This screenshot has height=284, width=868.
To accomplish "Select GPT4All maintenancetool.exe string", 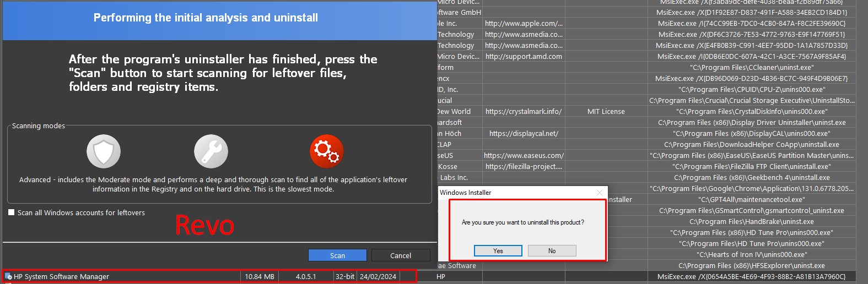I will pyautogui.click(x=752, y=199).
